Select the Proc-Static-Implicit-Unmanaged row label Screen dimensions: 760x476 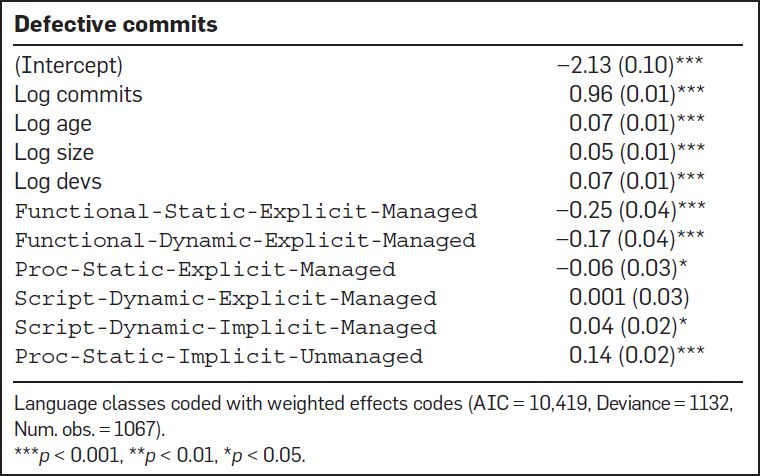218,356
